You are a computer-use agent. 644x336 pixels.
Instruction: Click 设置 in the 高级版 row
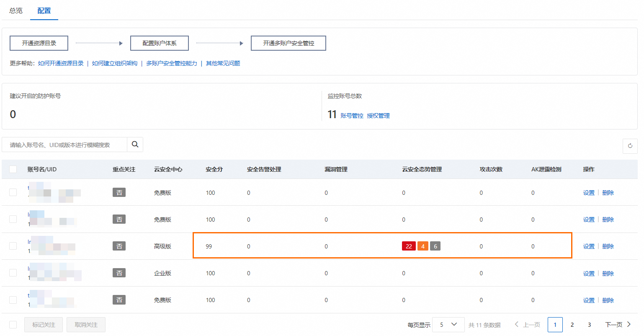coord(589,246)
